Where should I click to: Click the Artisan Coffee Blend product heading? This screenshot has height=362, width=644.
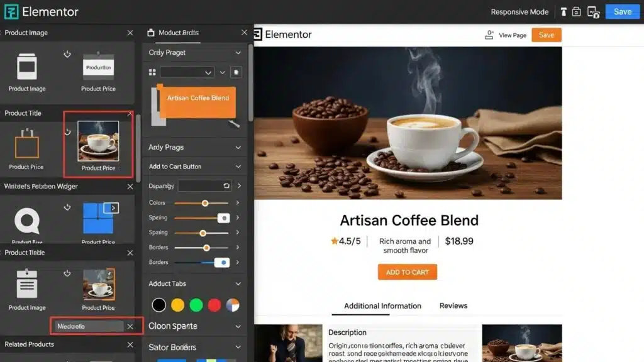[x=409, y=221]
